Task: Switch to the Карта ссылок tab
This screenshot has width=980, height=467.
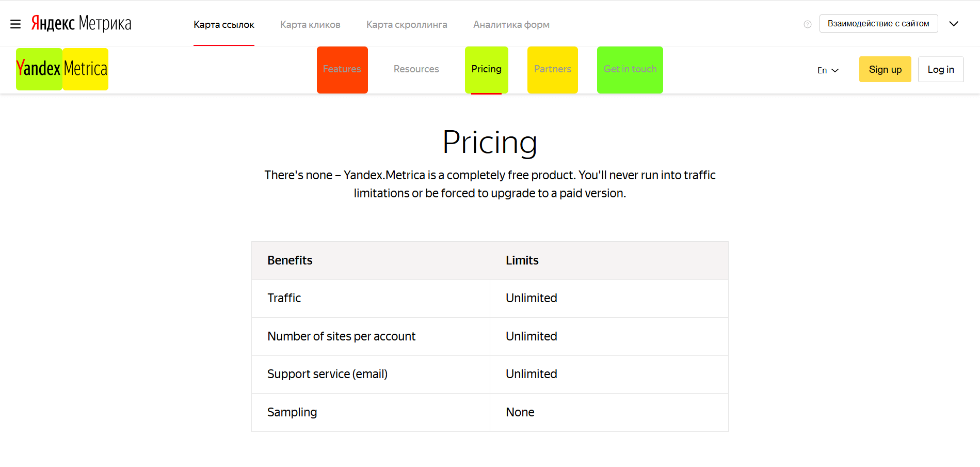Action: tap(224, 25)
